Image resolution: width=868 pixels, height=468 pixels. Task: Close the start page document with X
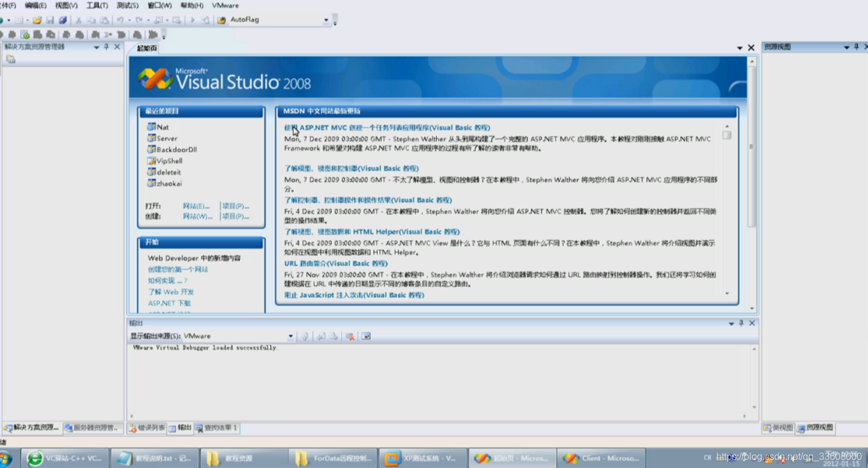[751, 48]
